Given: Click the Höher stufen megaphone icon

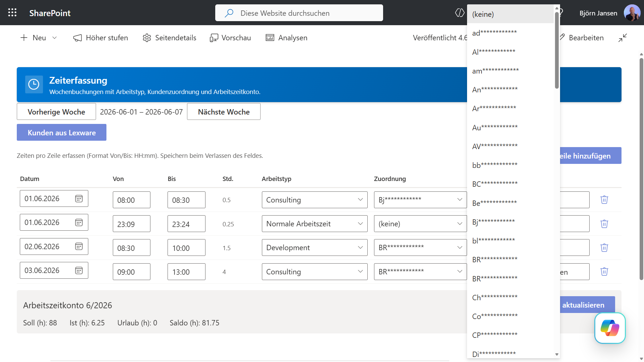Looking at the screenshot, I should pos(78,38).
